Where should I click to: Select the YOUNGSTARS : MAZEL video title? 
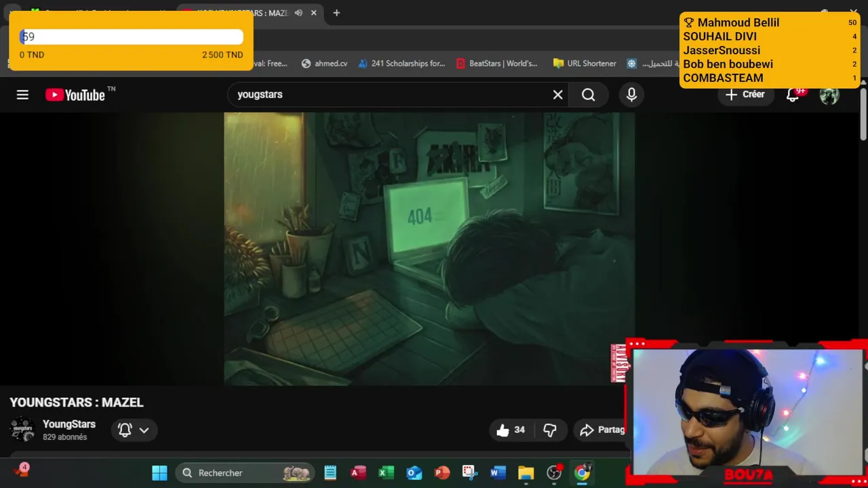coord(77,403)
